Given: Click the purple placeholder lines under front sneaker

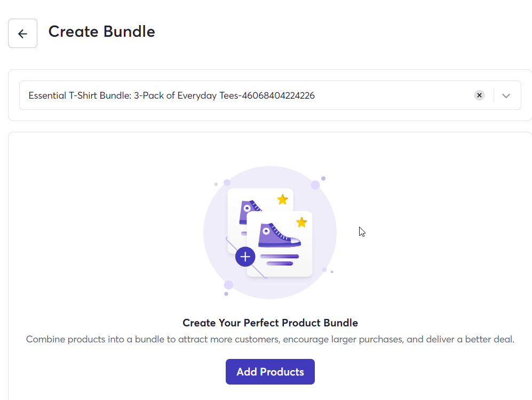Looking at the screenshot, I should click(x=279, y=260).
